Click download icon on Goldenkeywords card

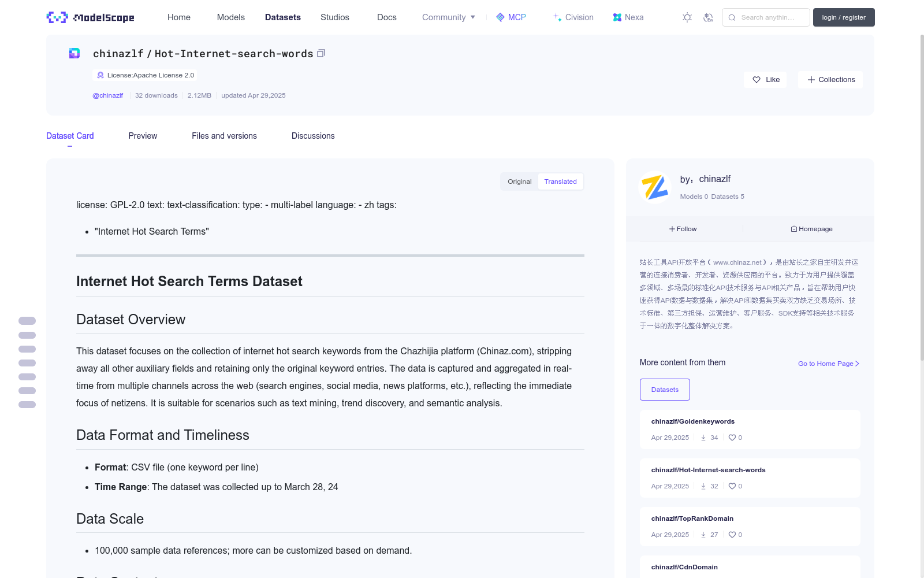[x=703, y=438]
